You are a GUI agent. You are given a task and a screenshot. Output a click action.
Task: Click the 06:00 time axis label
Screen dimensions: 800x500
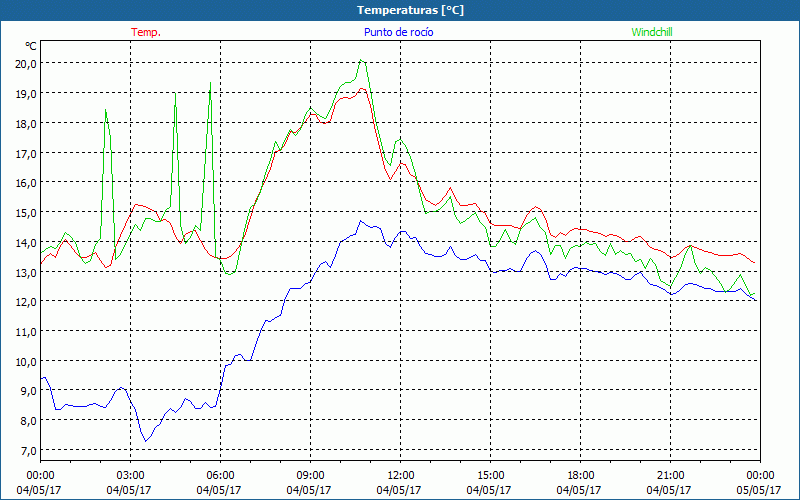pyautogui.click(x=220, y=476)
